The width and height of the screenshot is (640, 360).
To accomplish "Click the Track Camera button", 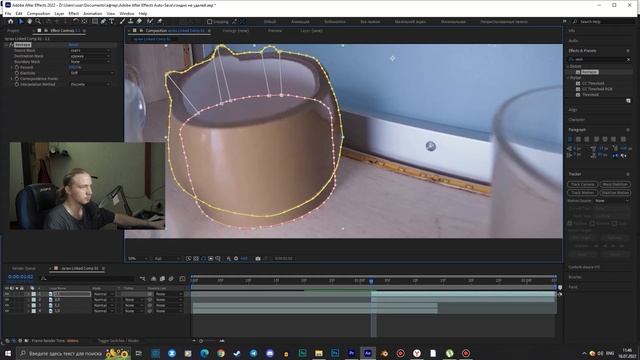I will [x=582, y=184].
